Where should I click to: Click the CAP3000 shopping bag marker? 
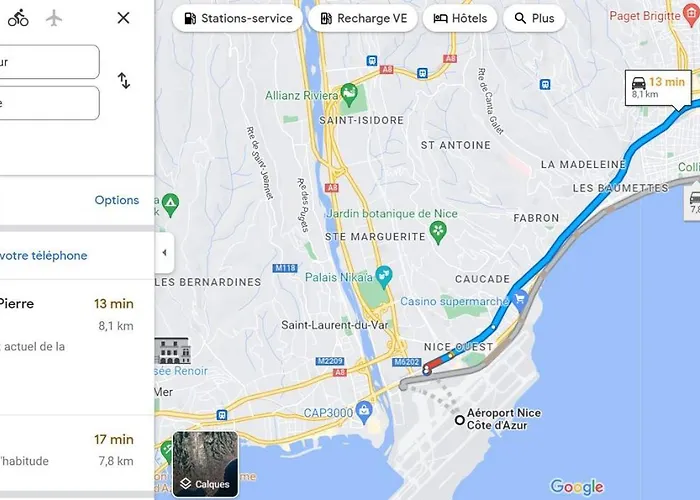pos(364,413)
